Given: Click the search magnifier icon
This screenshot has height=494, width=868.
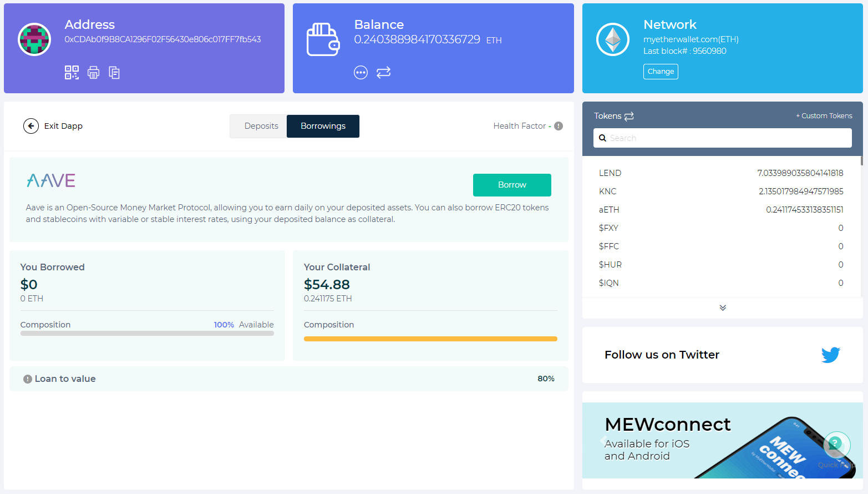Looking at the screenshot, I should coord(602,138).
